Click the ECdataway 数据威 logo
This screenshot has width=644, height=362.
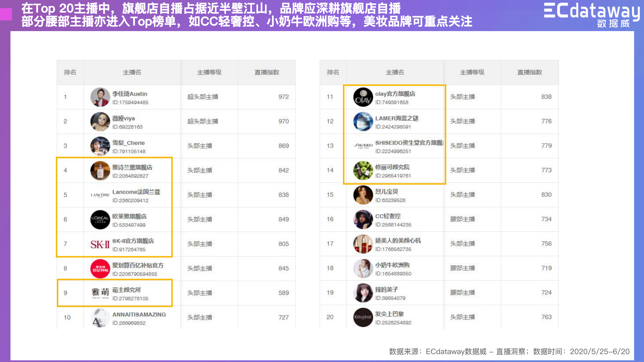(x=592, y=15)
